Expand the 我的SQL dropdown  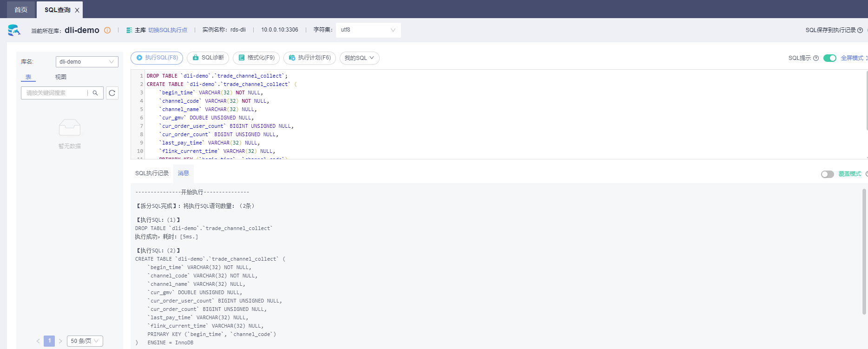(x=360, y=58)
